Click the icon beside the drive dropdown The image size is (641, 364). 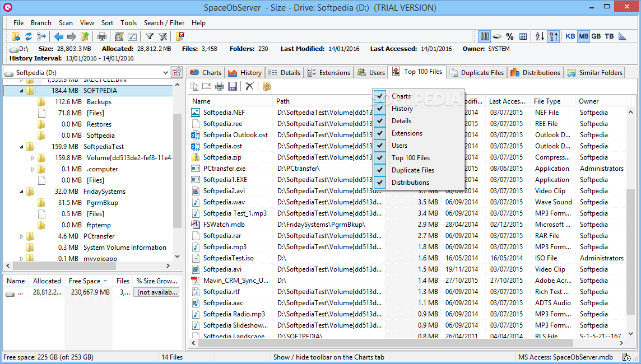[176, 72]
